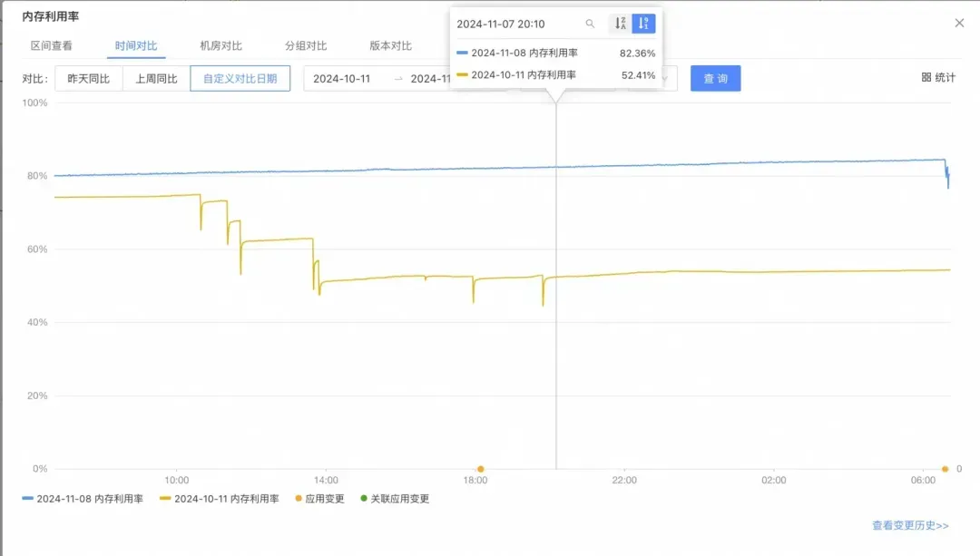Screen dimensions: 980x556
Task: Click the 应用变更 marker at 18:00
Action: coord(480,469)
